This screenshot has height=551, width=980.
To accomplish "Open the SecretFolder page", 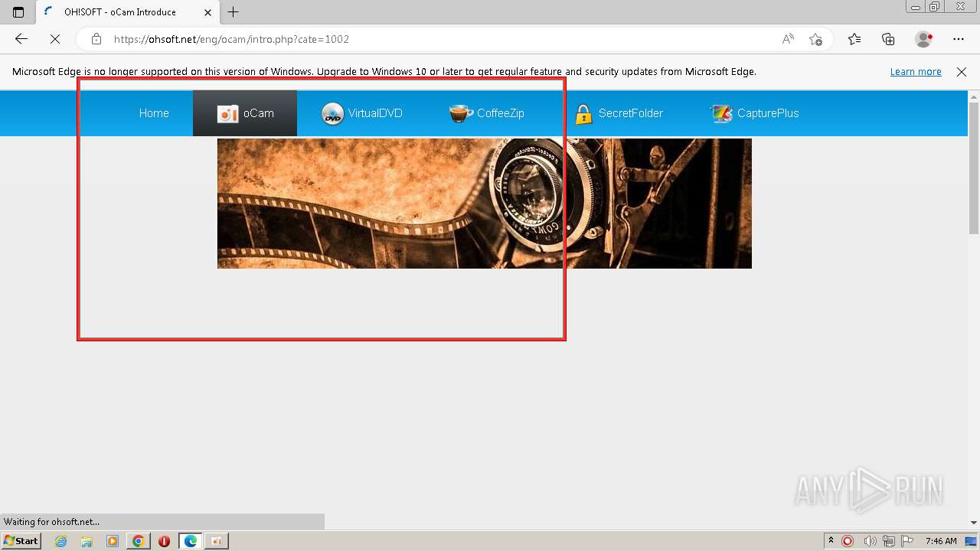I will pos(619,113).
